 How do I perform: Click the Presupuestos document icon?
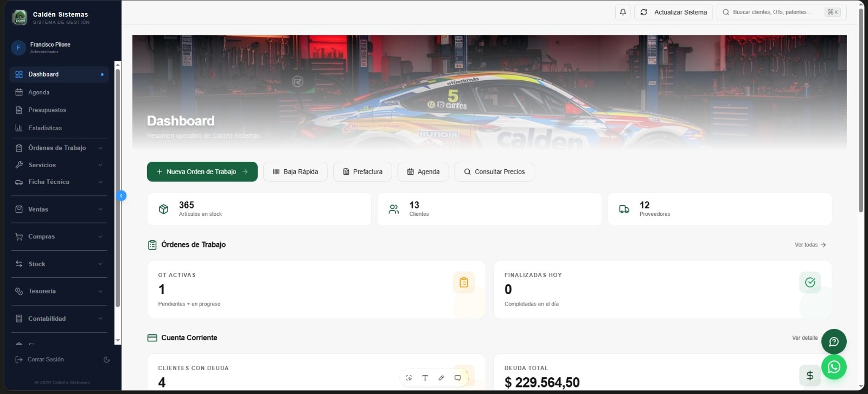(x=19, y=110)
